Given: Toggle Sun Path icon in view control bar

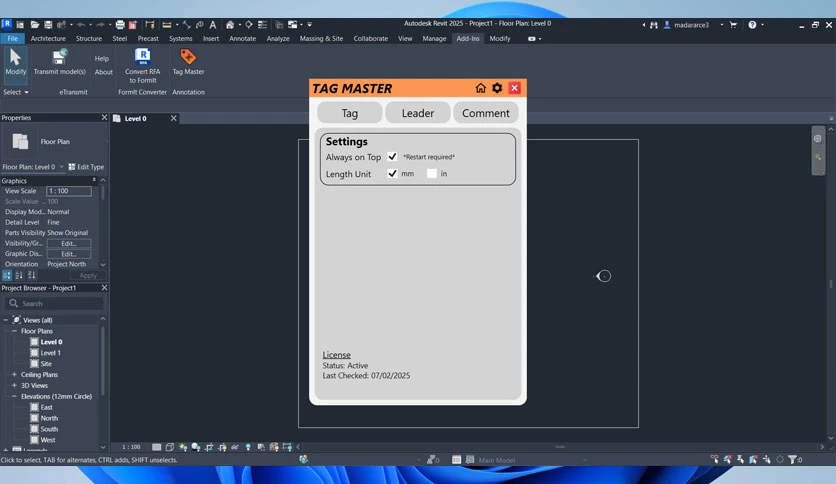Looking at the screenshot, I should (x=183, y=447).
